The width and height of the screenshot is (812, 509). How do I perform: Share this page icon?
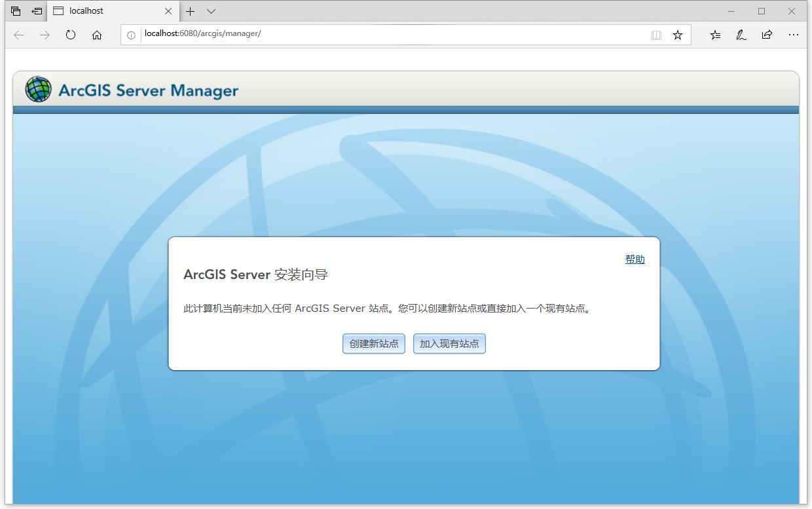(x=767, y=35)
